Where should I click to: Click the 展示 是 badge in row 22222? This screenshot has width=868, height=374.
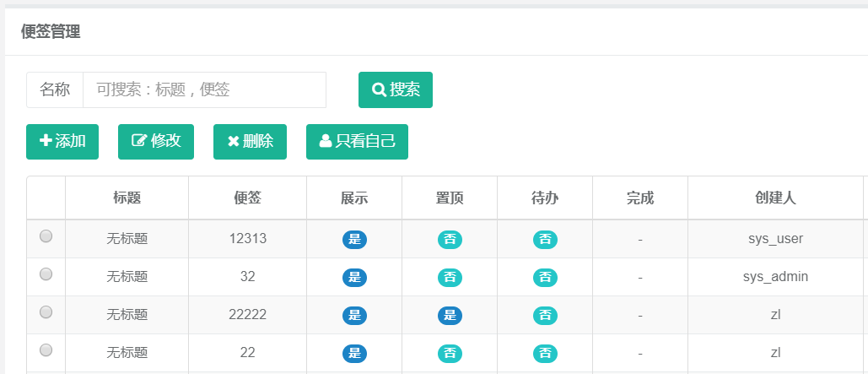pos(354,315)
